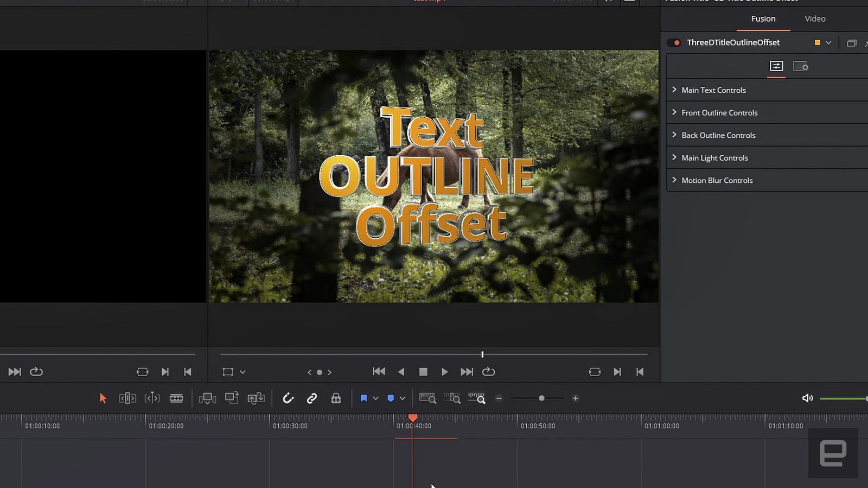This screenshot has width=868, height=488.
Task: Click the Replace Clip icon
Action: [256, 398]
